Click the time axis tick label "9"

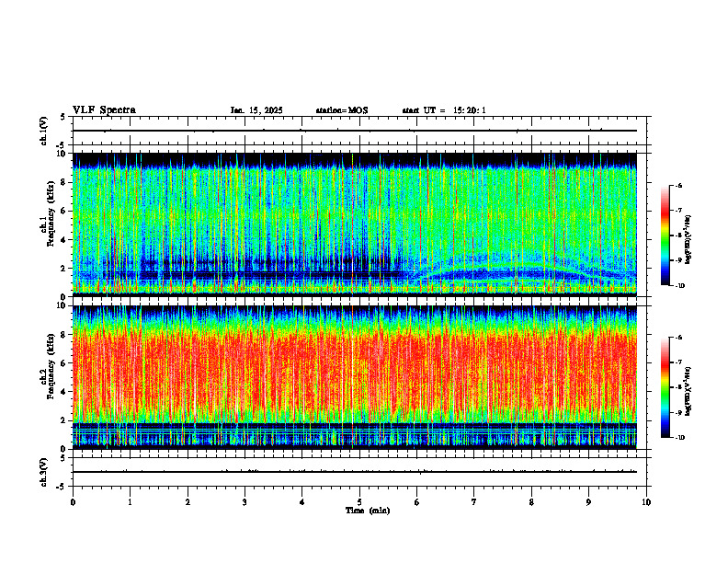[x=588, y=502]
